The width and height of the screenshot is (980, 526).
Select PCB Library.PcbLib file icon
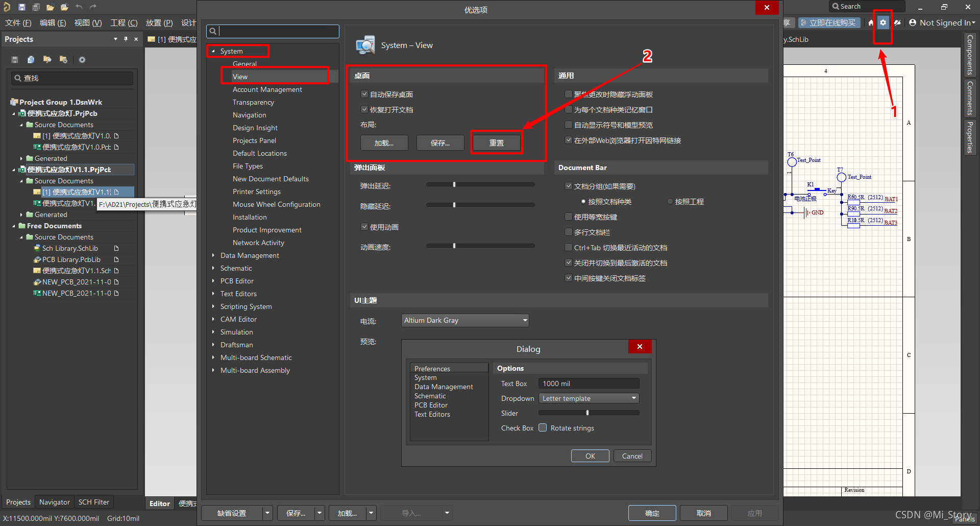click(37, 259)
